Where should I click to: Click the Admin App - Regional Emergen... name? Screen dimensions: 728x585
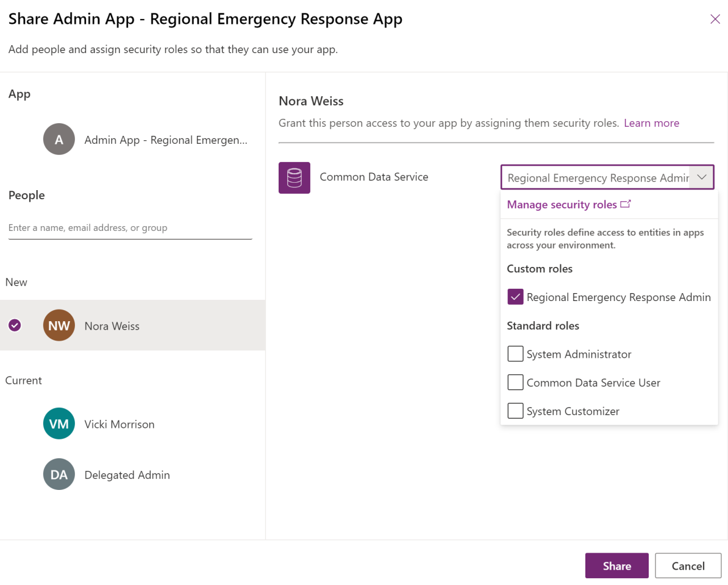click(x=166, y=140)
